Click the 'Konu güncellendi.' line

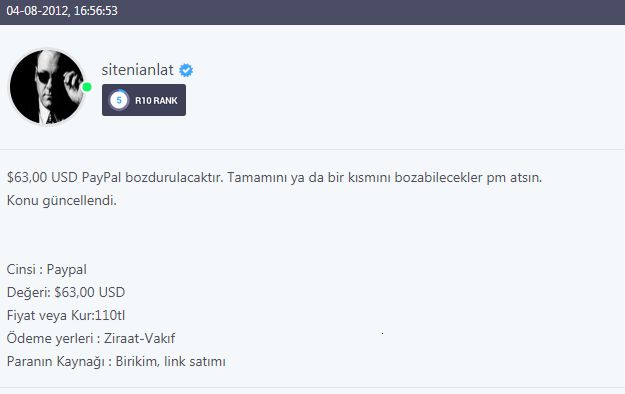[62, 201]
